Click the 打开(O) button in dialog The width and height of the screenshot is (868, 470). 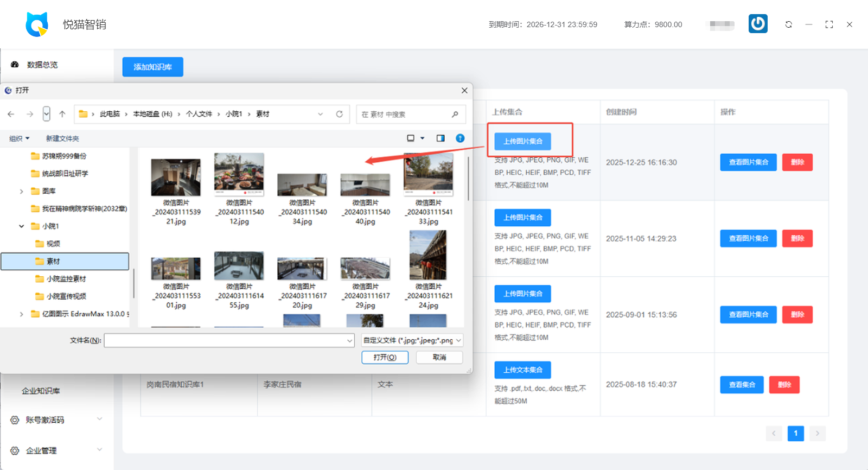coord(385,357)
